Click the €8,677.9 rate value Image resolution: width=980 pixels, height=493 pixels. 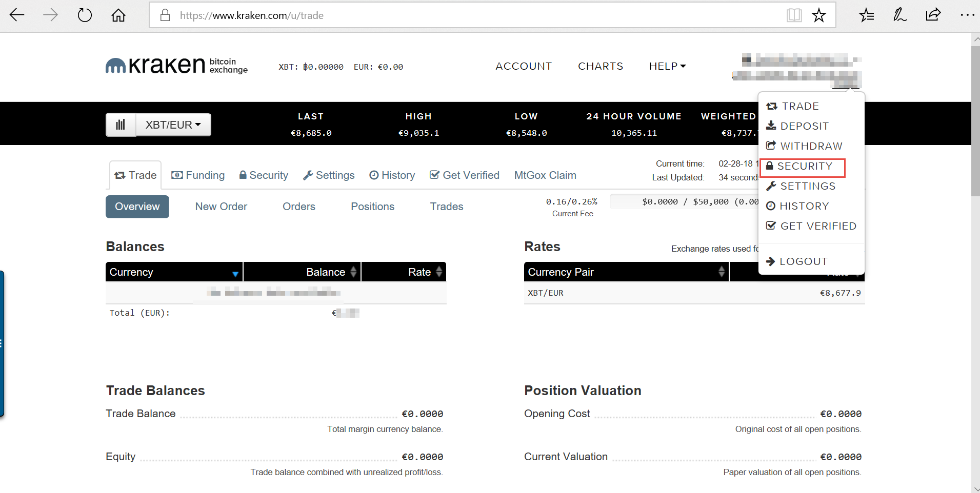[x=841, y=293]
